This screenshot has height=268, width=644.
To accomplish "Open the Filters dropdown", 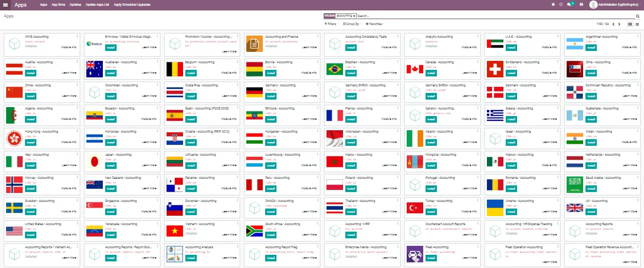I will 331,24.
